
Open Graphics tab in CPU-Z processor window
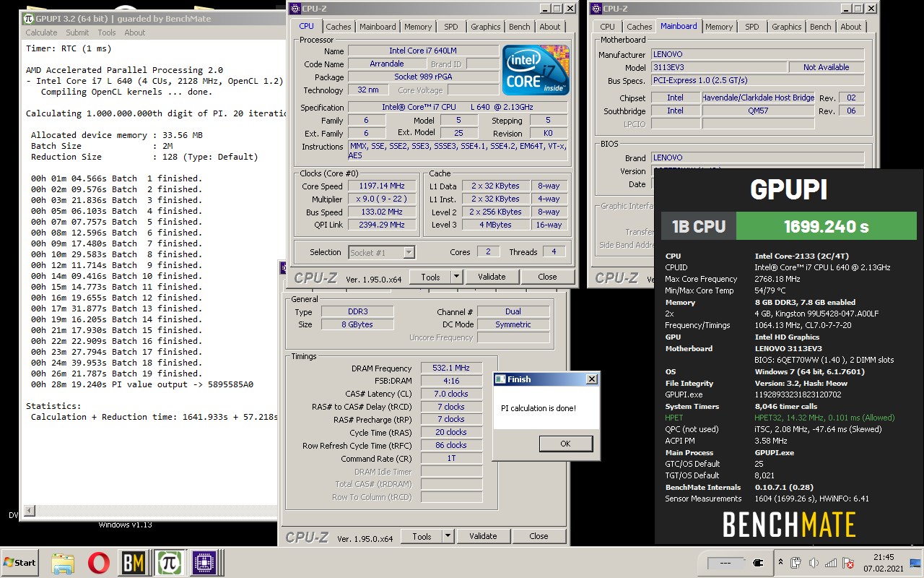[486, 27]
